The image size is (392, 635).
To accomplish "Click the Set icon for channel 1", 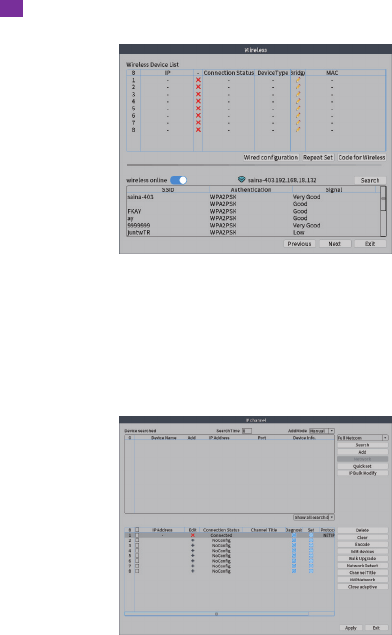I will click(311, 535).
